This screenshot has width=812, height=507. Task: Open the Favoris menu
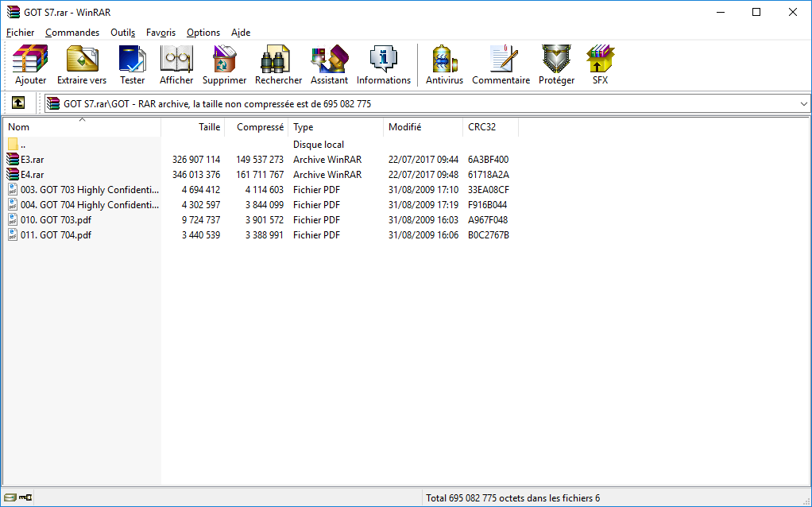pos(160,32)
